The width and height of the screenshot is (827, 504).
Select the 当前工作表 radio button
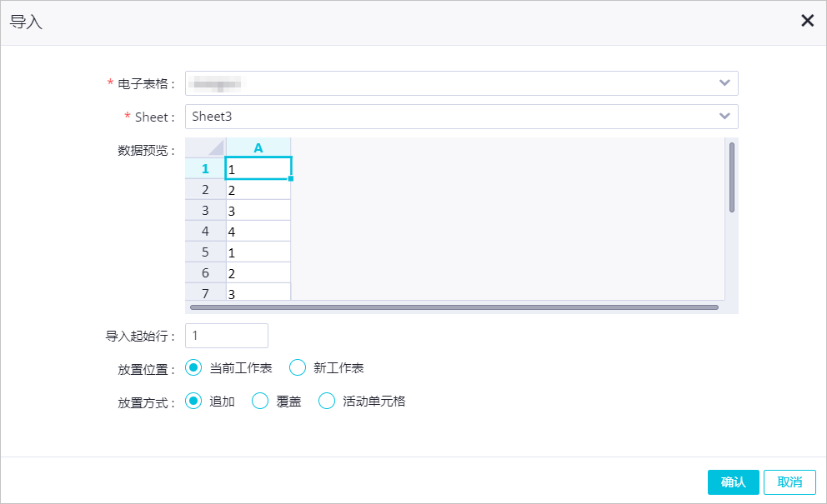pos(193,367)
